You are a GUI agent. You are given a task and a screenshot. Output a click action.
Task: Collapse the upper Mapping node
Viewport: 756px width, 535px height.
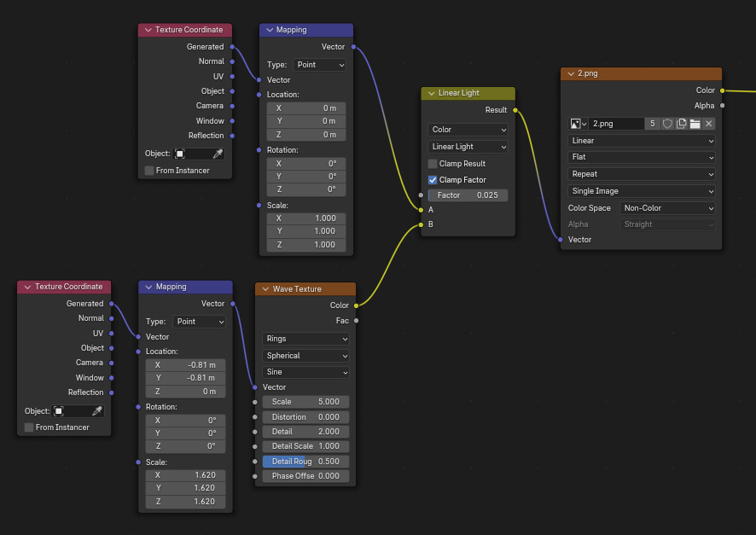pos(269,30)
